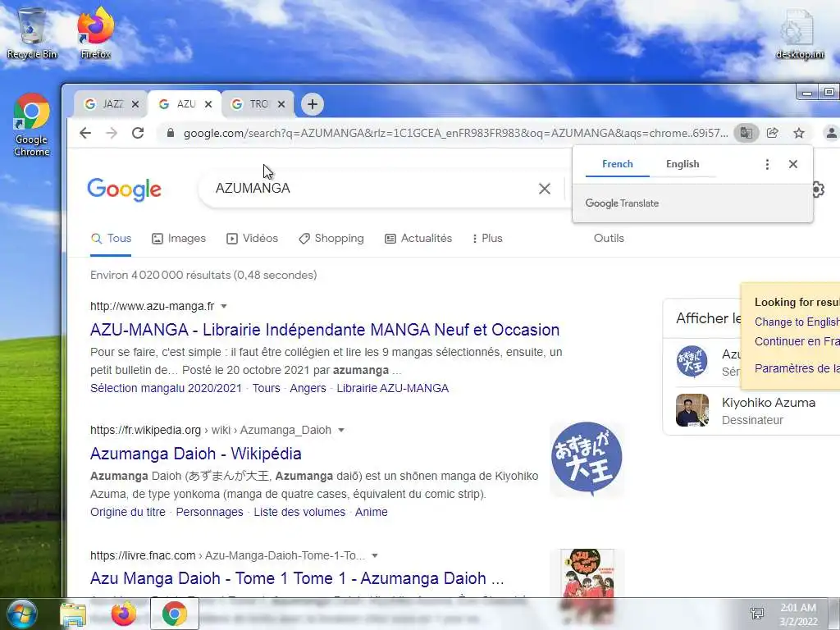The image size is (840, 630).
Task: Click the Change to English link
Action: click(x=797, y=322)
